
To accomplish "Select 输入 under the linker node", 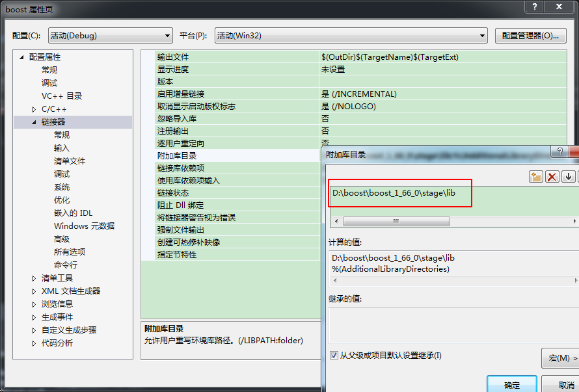I will pos(61,148).
